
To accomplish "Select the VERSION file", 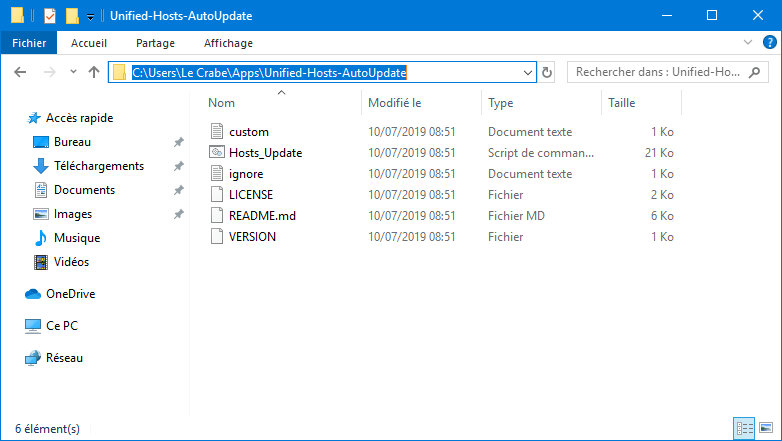I will coord(252,236).
